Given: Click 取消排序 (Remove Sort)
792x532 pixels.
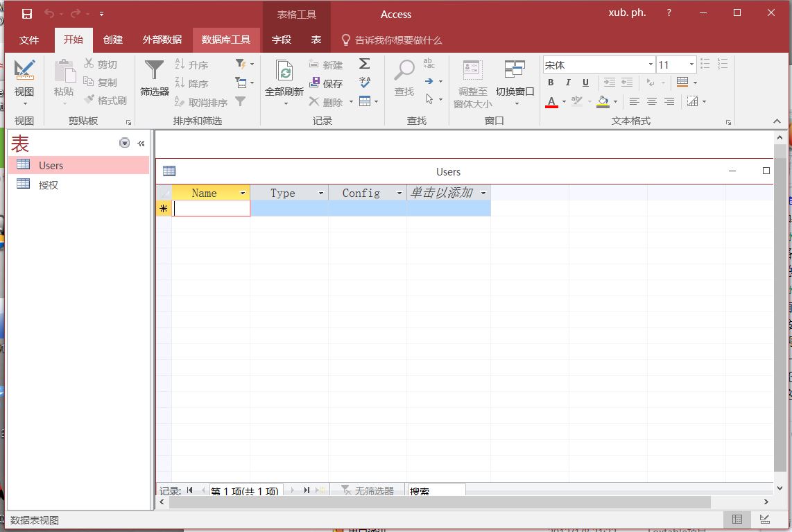Looking at the screenshot, I should [x=200, y=102].
